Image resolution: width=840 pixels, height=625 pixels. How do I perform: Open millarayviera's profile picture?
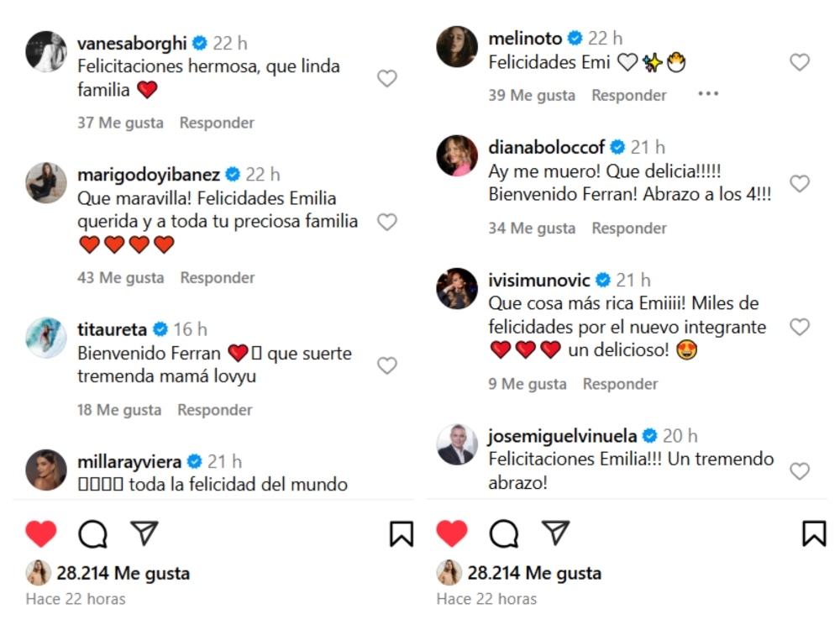pos(46,470)
